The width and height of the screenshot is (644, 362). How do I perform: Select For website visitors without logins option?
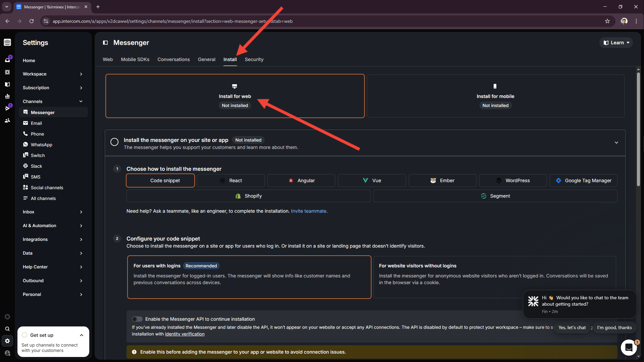(x=495, y=277)
